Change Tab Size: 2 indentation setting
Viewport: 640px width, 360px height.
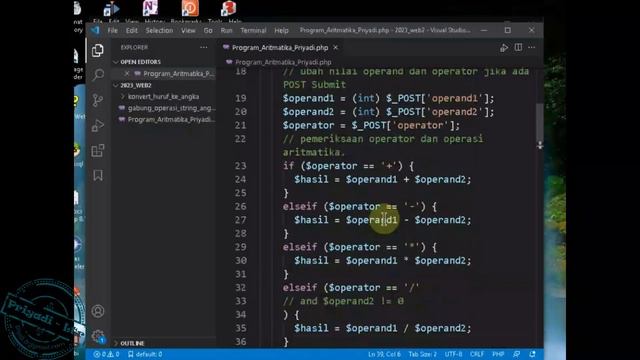pos(422,354)
